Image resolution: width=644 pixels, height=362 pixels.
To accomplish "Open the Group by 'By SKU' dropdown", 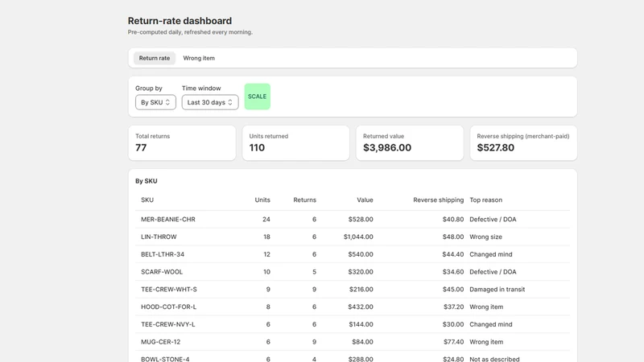I will (155, 102).
